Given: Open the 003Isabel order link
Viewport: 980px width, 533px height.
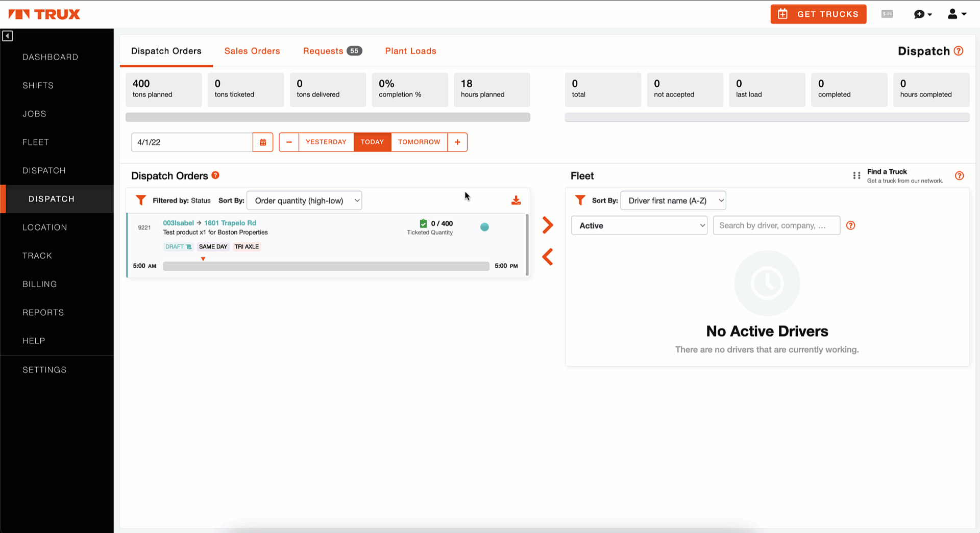Looking at the screenshot, I should click(x=178, y=223).
